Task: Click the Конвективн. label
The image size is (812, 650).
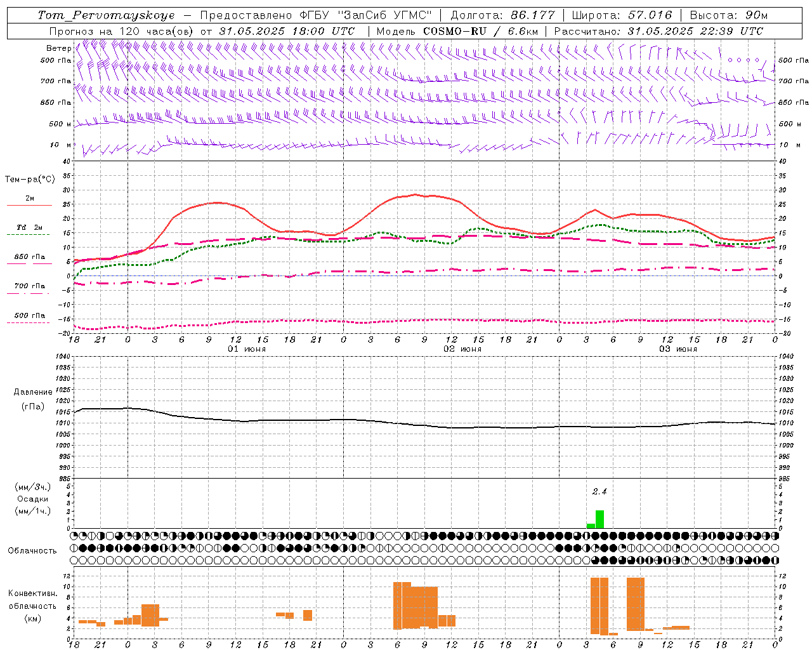Action: 33,594
